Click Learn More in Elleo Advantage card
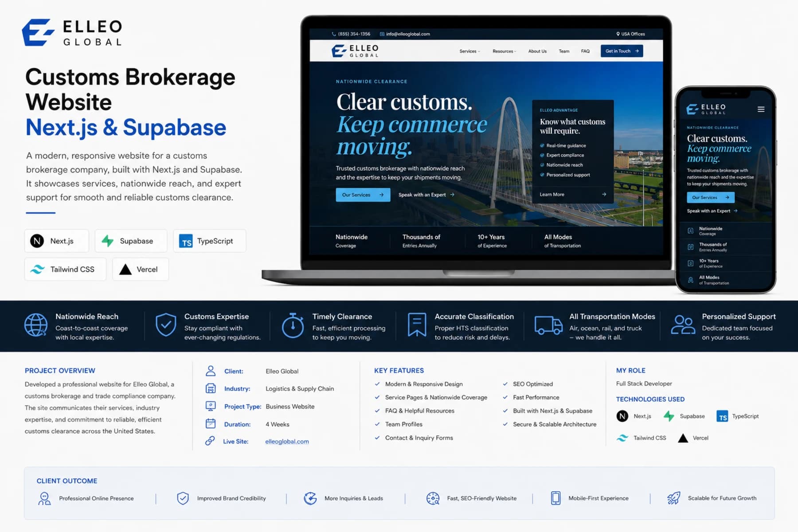 point(572,194)
